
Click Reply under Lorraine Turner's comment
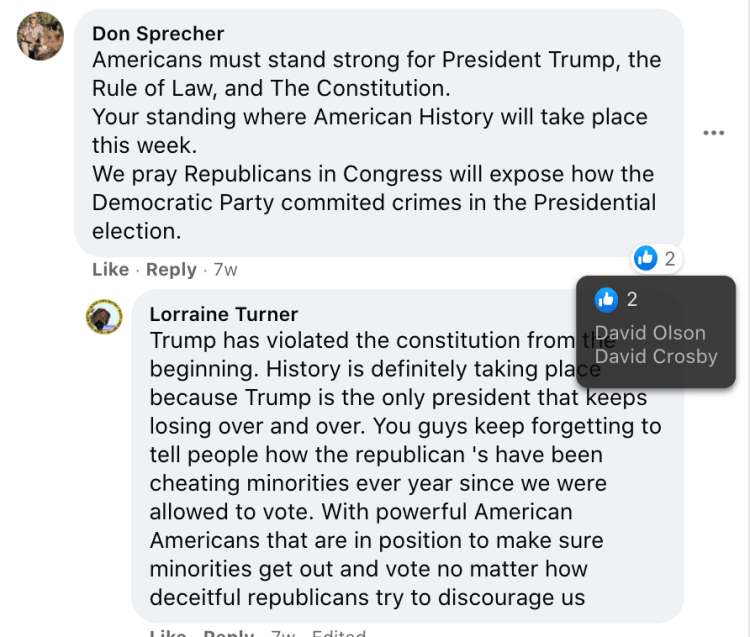[x=228, y=632]
